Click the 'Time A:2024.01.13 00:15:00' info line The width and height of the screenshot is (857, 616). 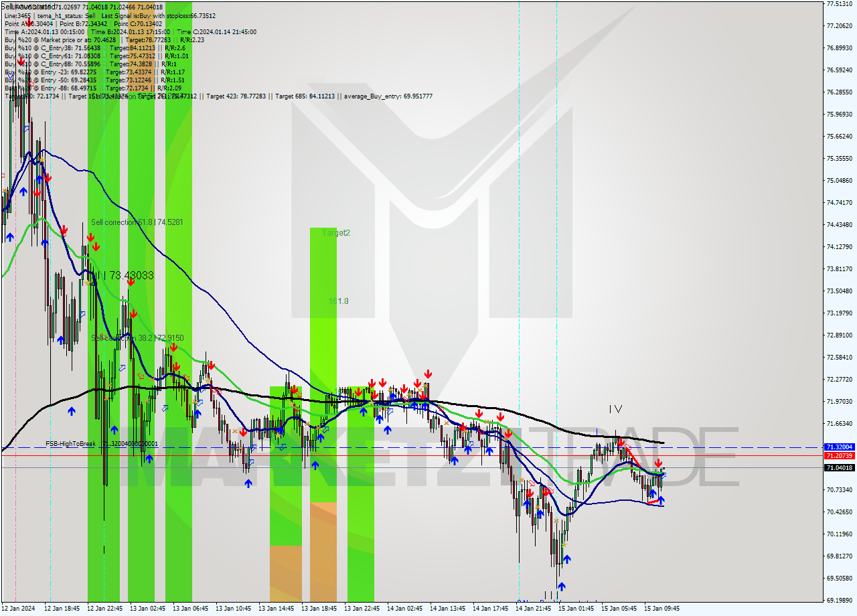click(x=130, y=31)
